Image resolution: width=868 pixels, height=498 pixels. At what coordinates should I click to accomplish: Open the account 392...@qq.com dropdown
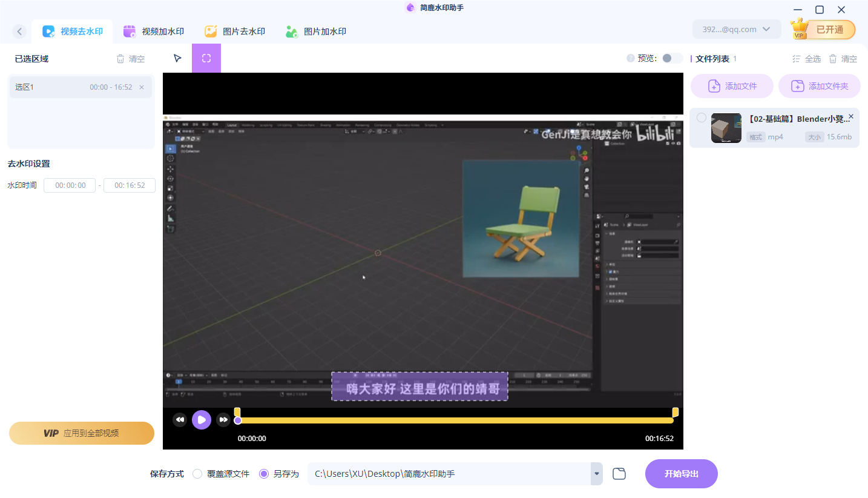point(736,29)
